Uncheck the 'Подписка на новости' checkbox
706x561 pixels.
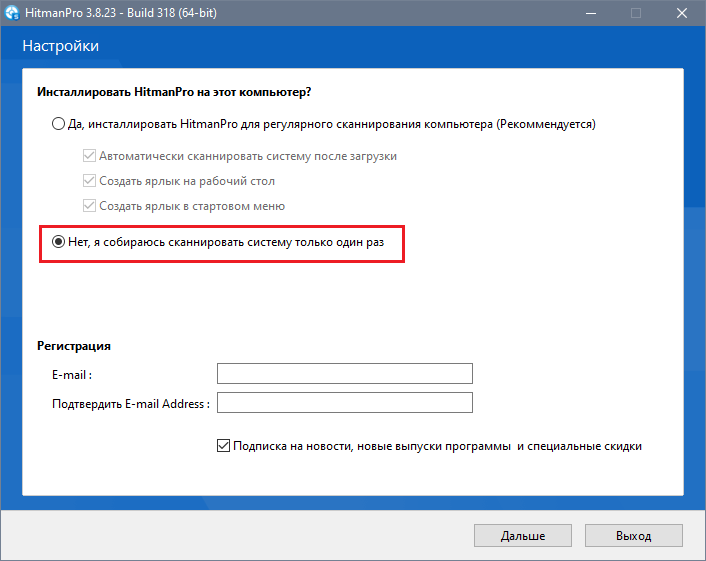click(x=223, y=446)
